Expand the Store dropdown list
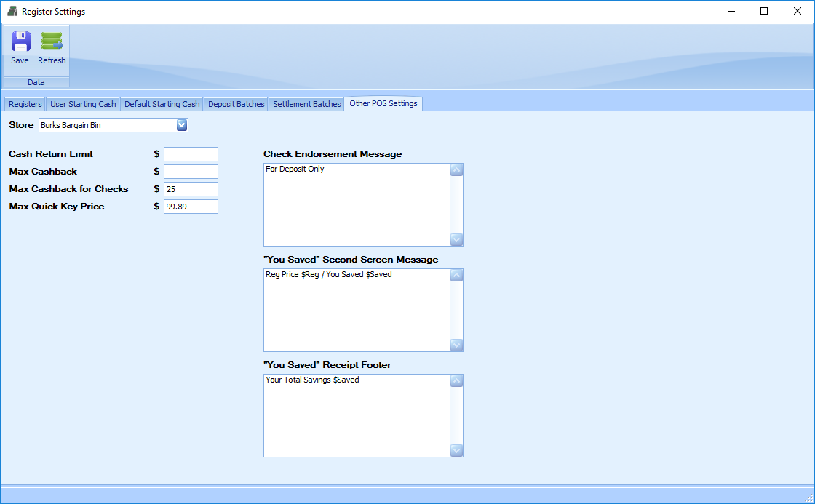Viewport: 815px width, 504px height. 182,125
